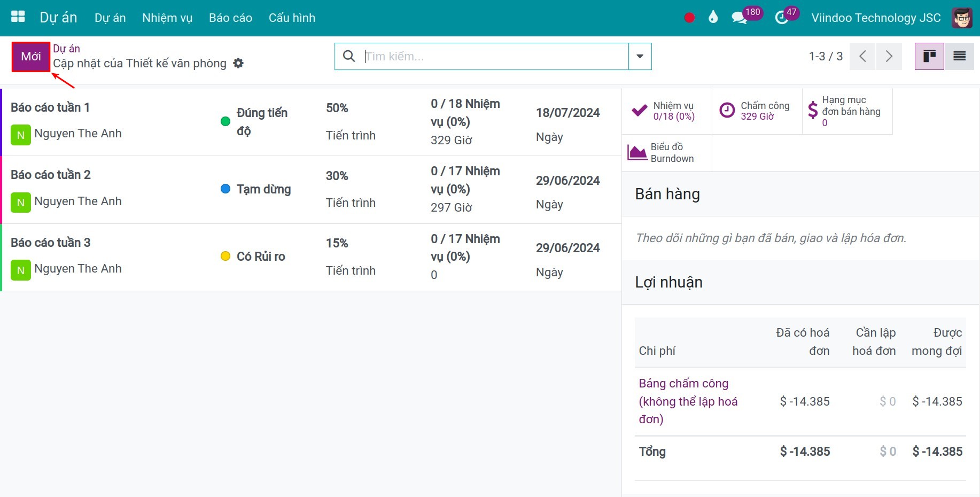Click the Dự án app title
The width and height of the screenshot is (980, 497).
click(x=58, y=18)
